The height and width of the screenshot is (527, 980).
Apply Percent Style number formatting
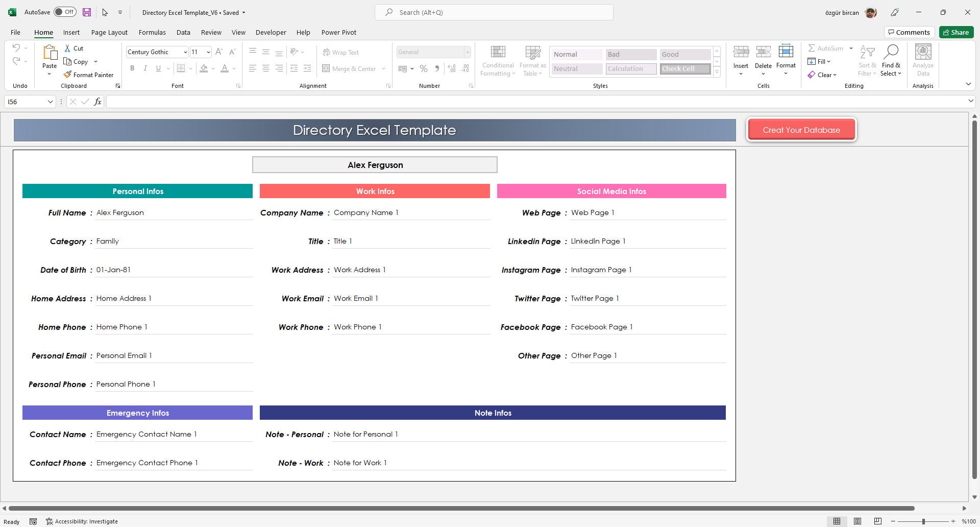click(x=423, y=68)
